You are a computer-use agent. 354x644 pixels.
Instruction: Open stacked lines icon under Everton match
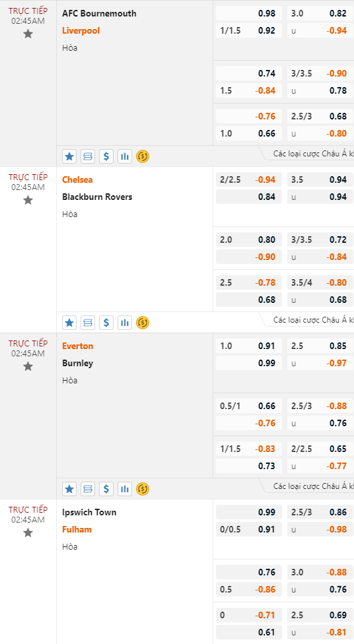pyautogui.click(x=88, y=489)
